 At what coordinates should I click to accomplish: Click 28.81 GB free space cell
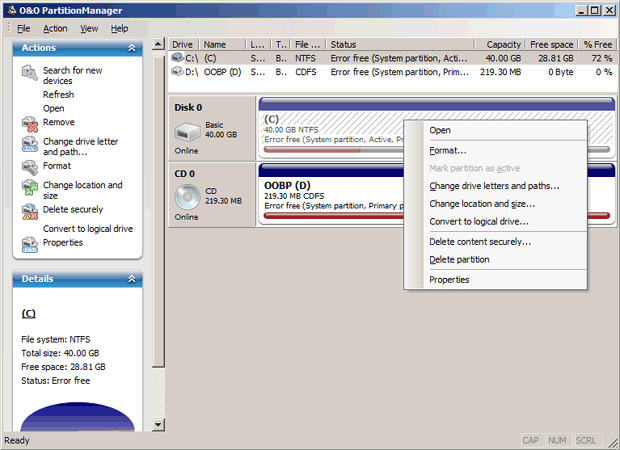555,58
